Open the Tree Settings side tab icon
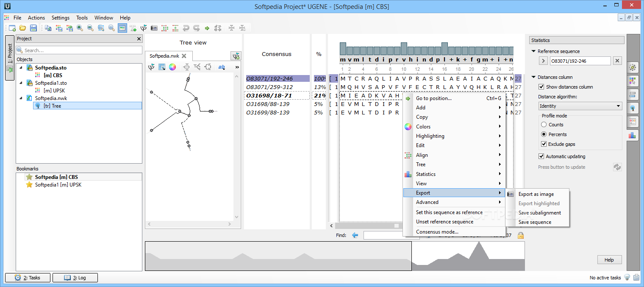Image resolution: width=644 pixels, height=287 pixels. pos(633,108)
